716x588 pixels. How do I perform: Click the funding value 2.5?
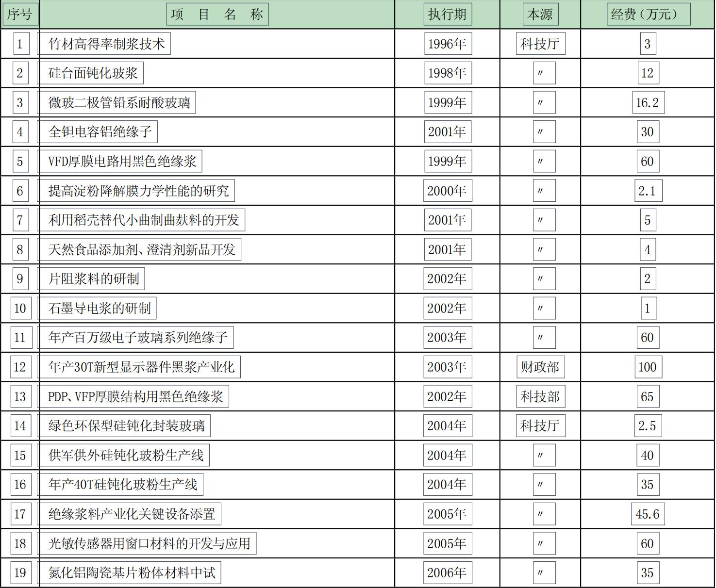[648, 426]
